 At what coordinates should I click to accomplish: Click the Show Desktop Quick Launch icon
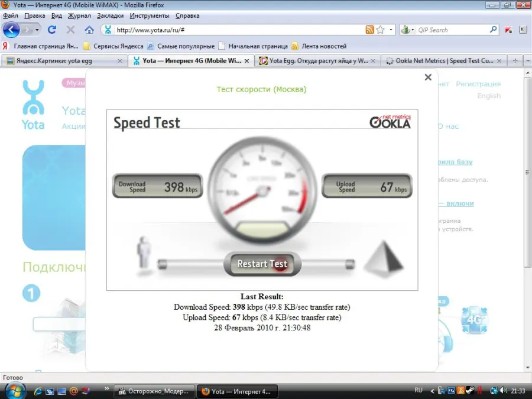(61, 391)
